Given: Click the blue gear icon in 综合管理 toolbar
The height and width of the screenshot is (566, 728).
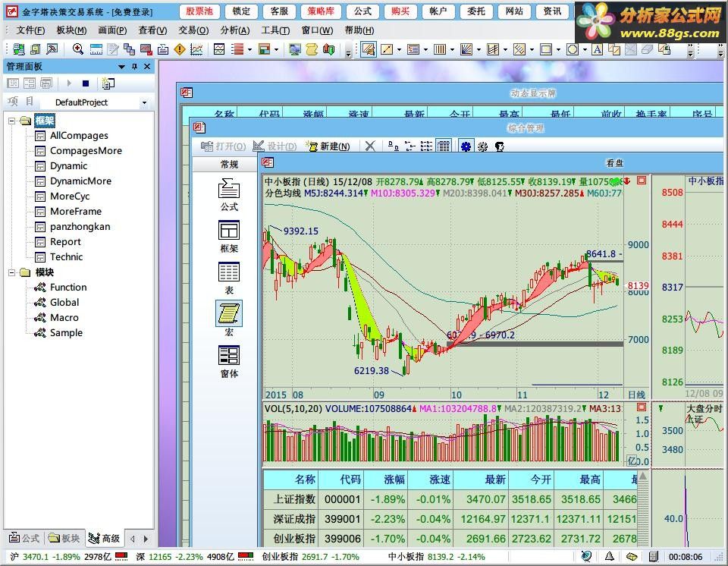Looking at the screenshot, I should [466, 146].
